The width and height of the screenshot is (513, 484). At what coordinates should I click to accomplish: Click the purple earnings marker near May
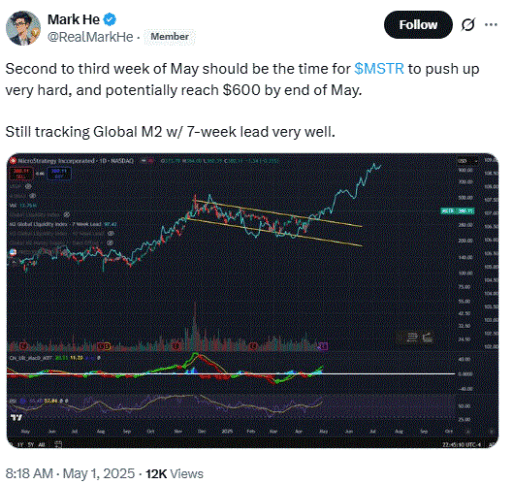pyautogui.click(x=324, y=346)
